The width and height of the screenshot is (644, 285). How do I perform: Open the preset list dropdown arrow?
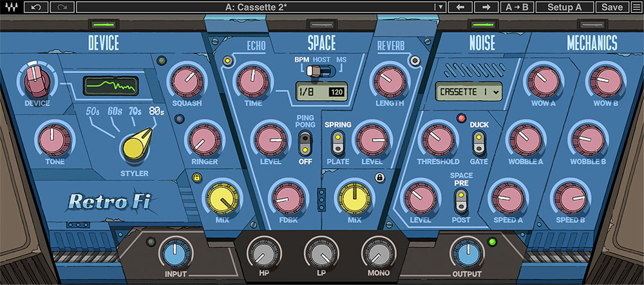tap(440, 7)
